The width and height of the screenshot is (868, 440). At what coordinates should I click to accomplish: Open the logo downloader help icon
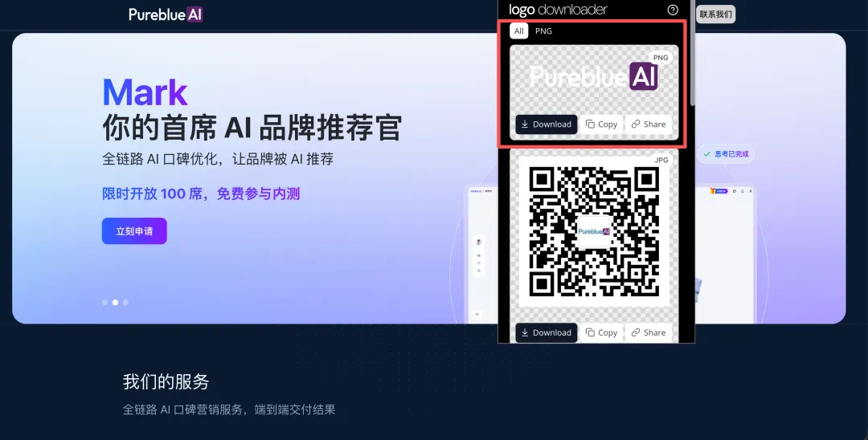pyautogui.click(x=673, y=10)
